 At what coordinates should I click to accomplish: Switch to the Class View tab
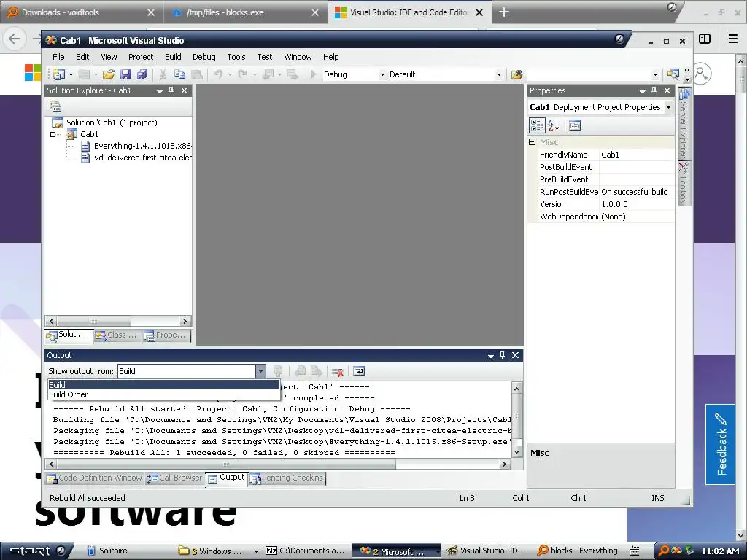coord(117,335)
